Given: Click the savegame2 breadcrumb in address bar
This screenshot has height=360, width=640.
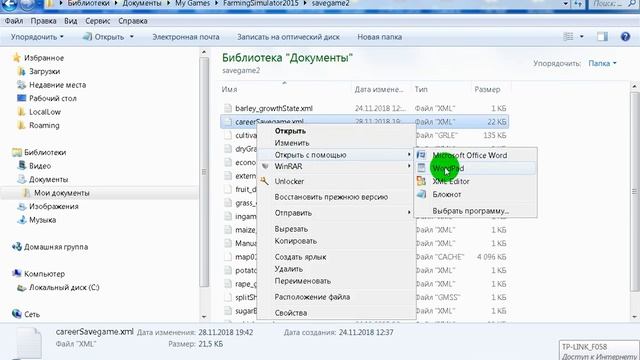Looking at the screenshot, I should (330, 3).
